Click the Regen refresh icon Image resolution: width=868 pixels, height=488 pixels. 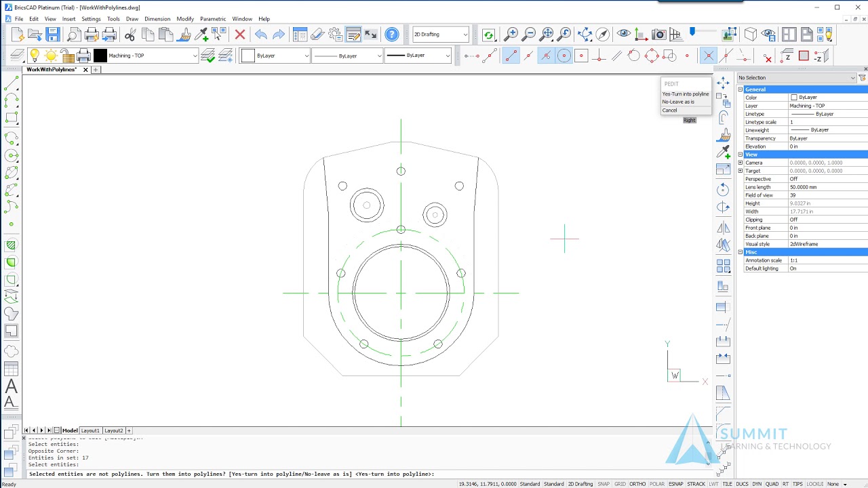(x=489, y=35)
